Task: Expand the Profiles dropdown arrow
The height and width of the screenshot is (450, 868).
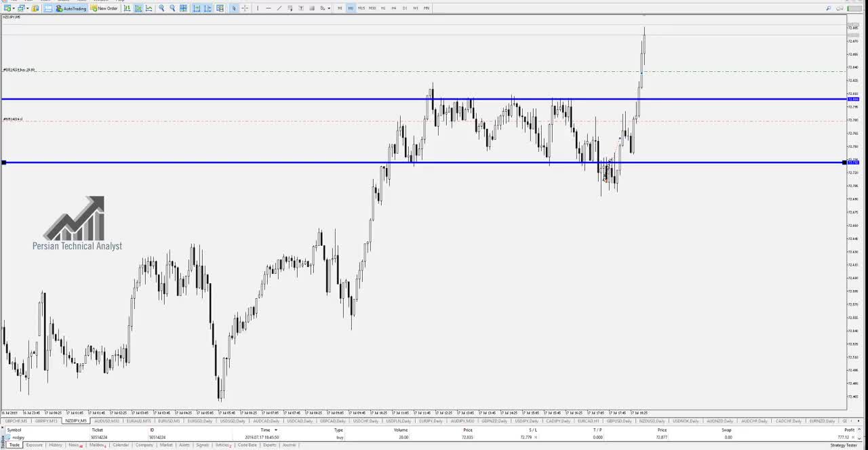Action: 27,8
